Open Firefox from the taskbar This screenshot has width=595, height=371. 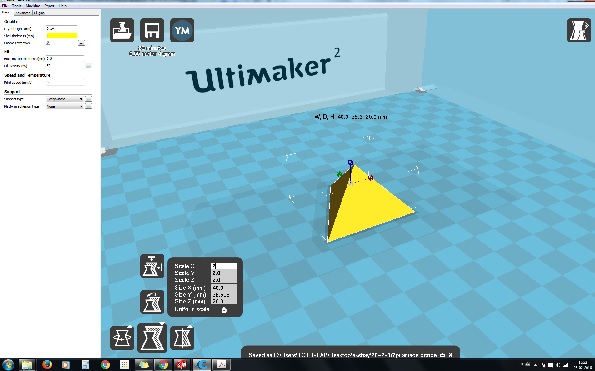[x=47, y=365]
